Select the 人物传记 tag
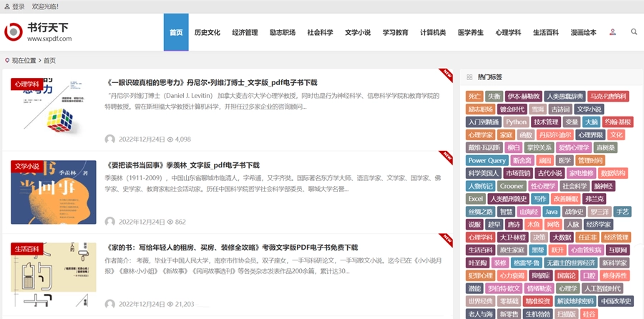The image size is (644, 319). (x=481, y=186)
